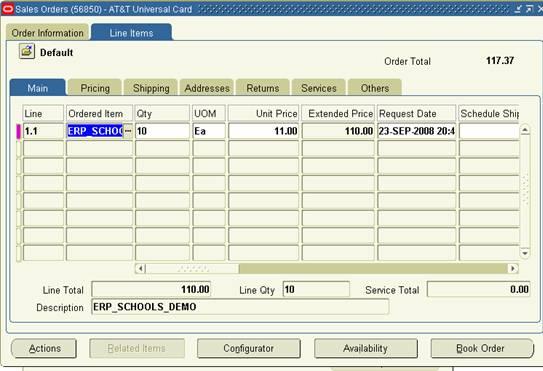Click the Schedule Ship column header
The height and width of the screenshot is (371, 543).
coord(489,113)
